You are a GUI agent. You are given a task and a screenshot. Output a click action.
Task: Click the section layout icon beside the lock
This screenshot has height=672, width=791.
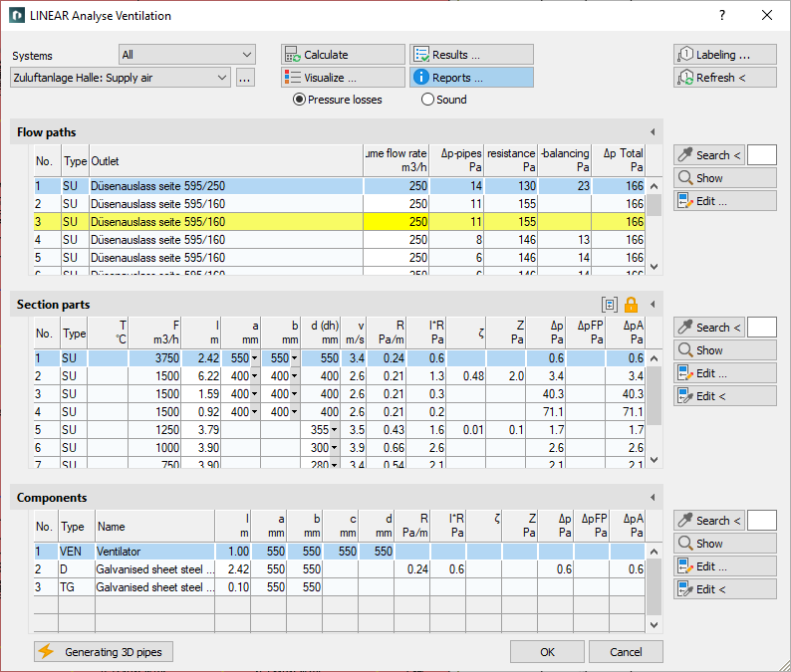610,305
